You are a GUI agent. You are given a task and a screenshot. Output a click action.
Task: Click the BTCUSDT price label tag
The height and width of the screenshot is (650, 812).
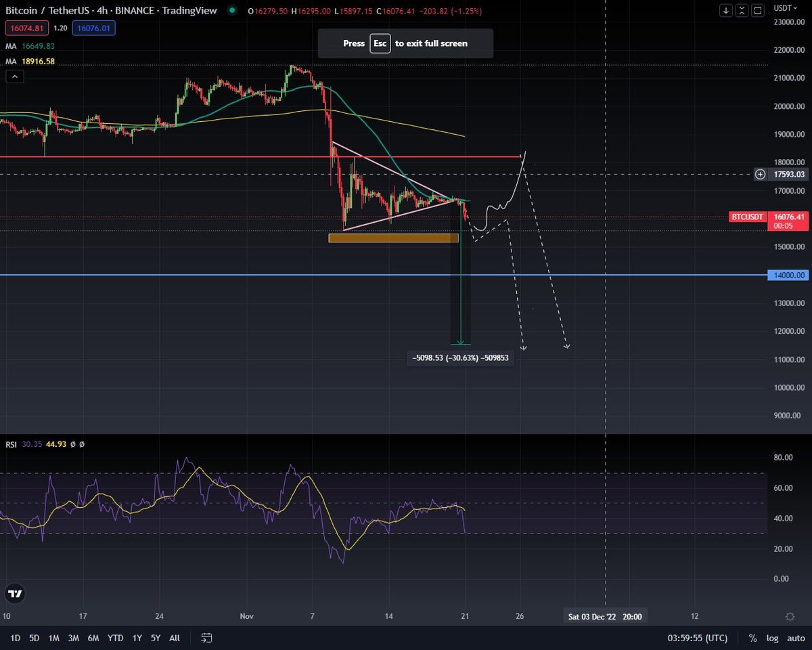[x=747, y=217]
